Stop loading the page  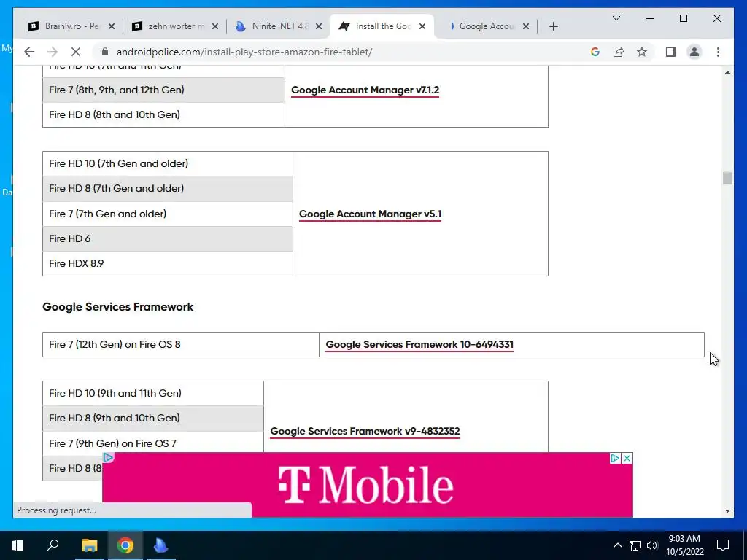pyautogui.click(x=76, y=52)
